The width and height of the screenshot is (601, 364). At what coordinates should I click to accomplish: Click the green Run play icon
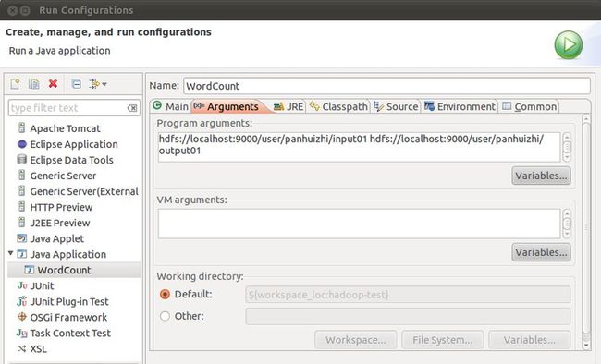pos(569,45)
